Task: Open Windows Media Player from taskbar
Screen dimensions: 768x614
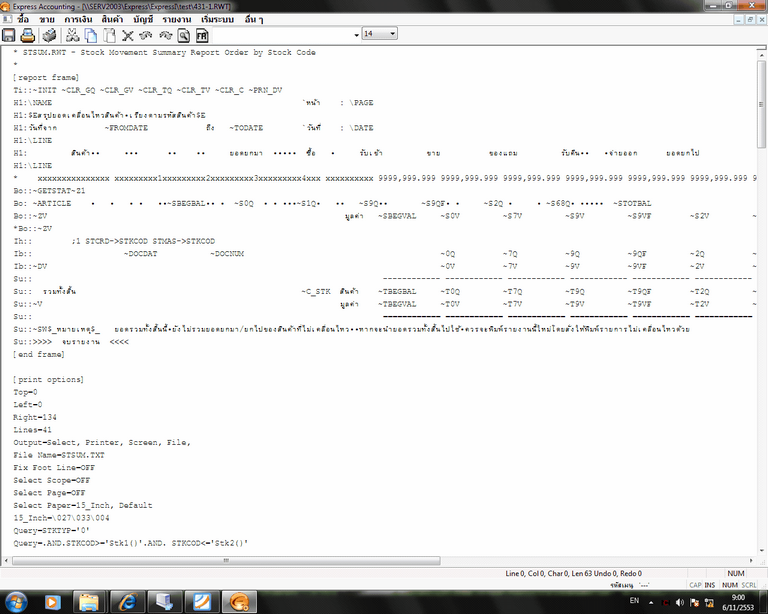Action: point(52,602)
